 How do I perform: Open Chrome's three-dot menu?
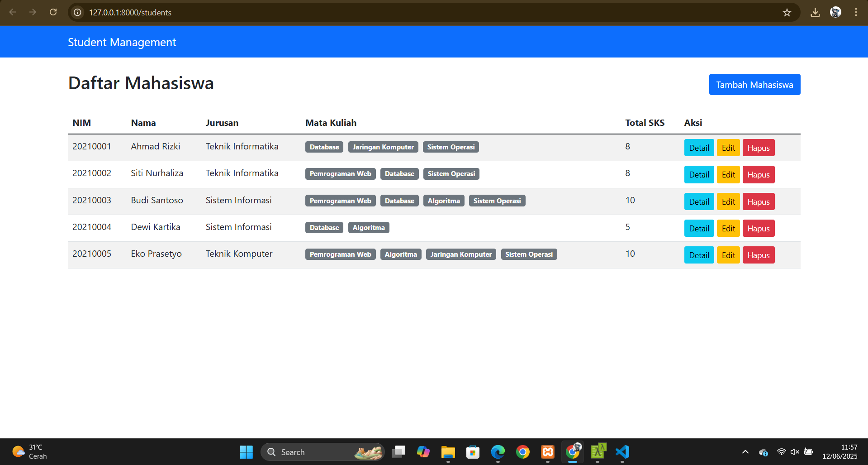(856, 13)
